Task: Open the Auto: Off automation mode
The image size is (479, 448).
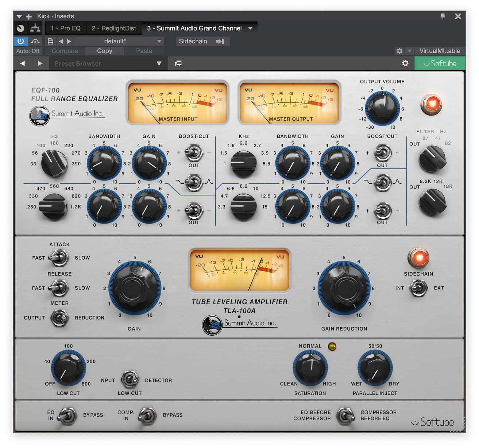Action: pyautogui.click(x=28, y=51)
